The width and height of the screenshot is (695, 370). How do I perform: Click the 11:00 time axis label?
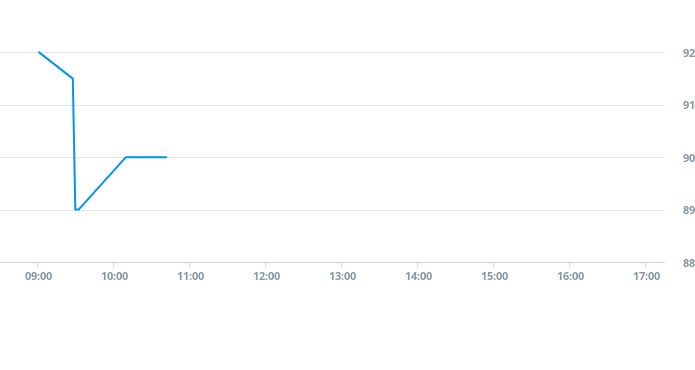191,277
